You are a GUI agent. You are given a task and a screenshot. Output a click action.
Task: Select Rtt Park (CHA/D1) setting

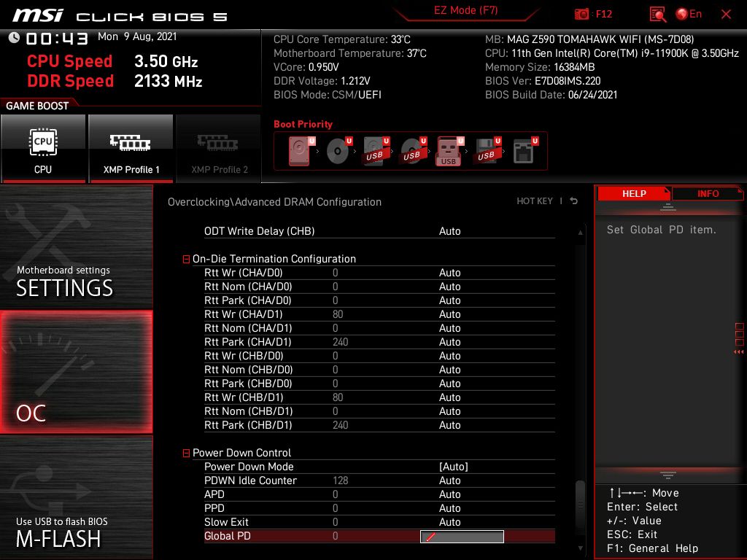click(x=379, y=342)
